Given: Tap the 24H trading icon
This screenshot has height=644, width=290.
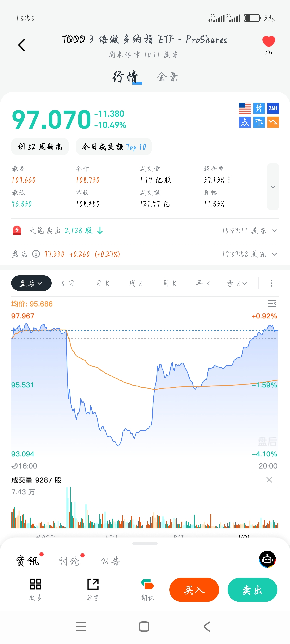Looking at the screenshot, I should 273,108.
